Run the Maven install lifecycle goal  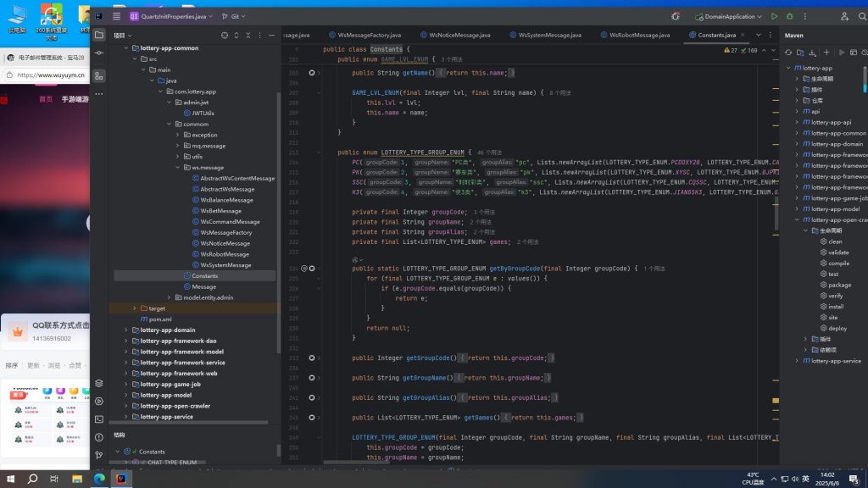pyautogui.click(x=832, y=307)
